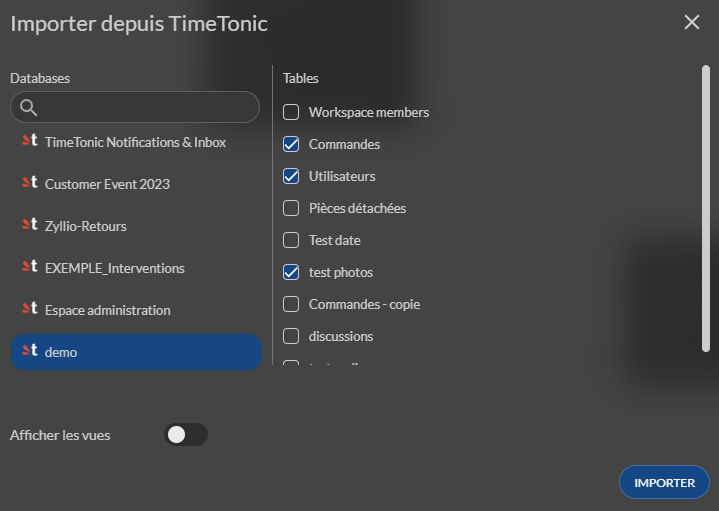Image resolution: width=719 pixels, height=511 pixels.
Task: Click the Commandes - copie label
Action: pos(364,305)
